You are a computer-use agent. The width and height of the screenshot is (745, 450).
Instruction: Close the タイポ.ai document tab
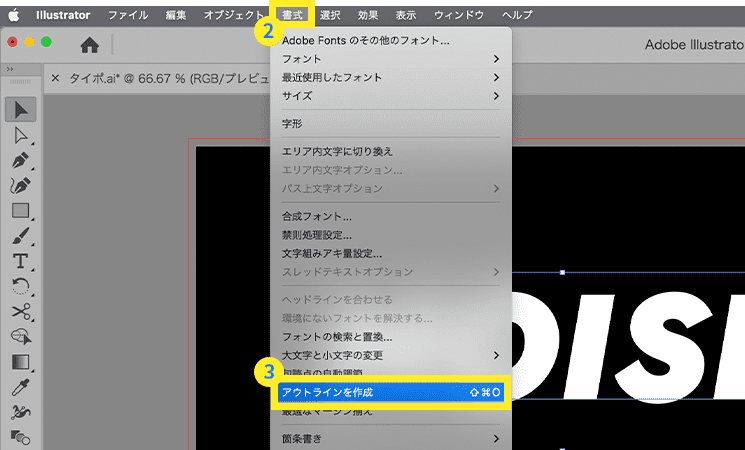tap(55, 78)
